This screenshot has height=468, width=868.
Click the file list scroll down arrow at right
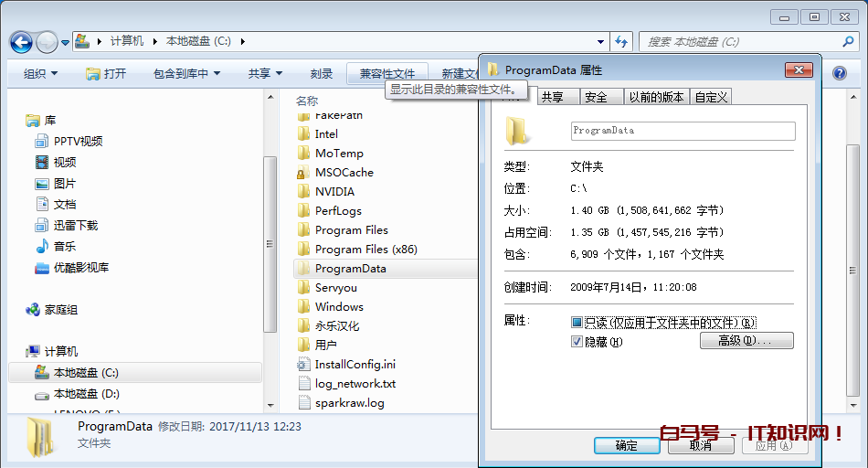click(x=853, y=406)
